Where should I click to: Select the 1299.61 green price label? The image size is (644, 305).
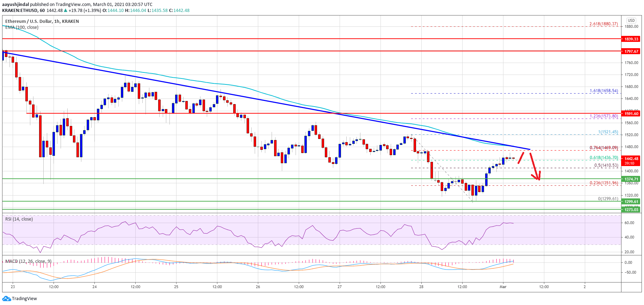click(x=631, y=202)
